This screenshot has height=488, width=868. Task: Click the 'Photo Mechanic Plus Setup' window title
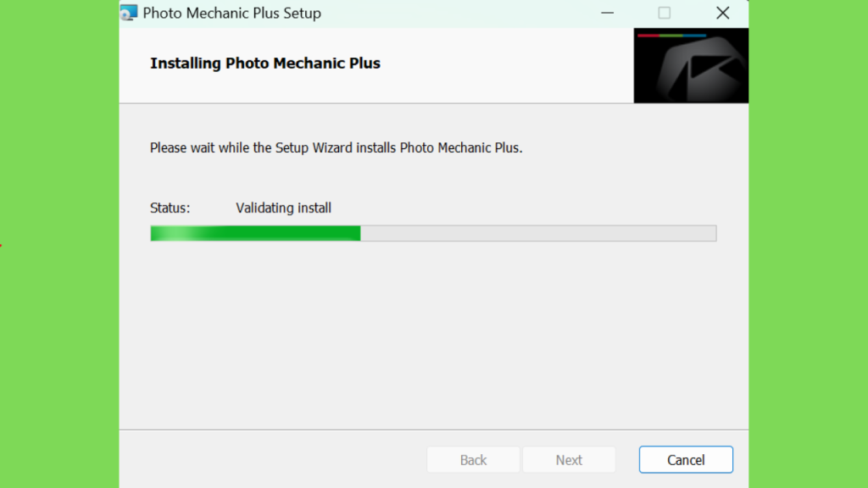click(x=232, y=14)
